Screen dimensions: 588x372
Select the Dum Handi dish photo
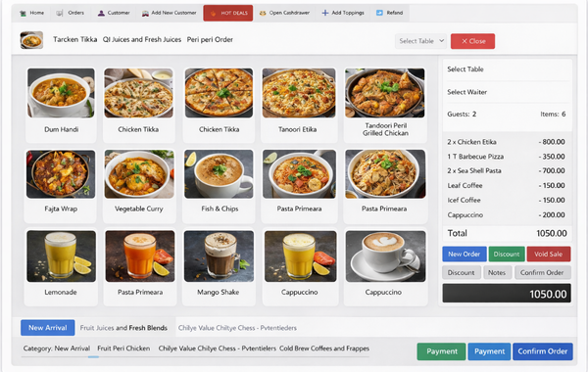(x=61, y=93)
